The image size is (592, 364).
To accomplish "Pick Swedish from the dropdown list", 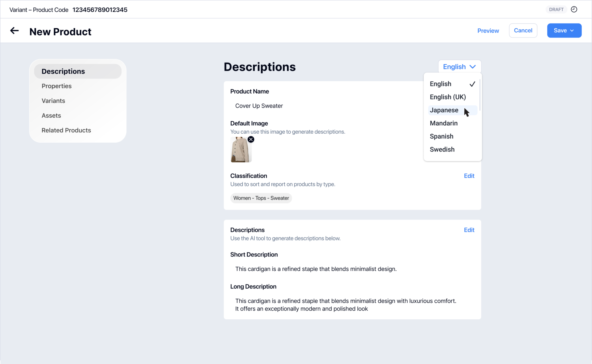I will (442, 150).
